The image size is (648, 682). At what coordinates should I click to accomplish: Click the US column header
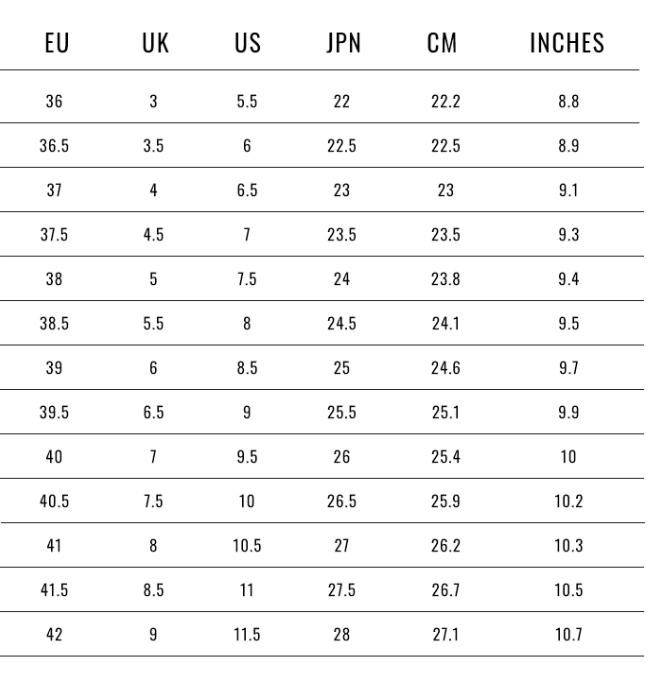247,43
